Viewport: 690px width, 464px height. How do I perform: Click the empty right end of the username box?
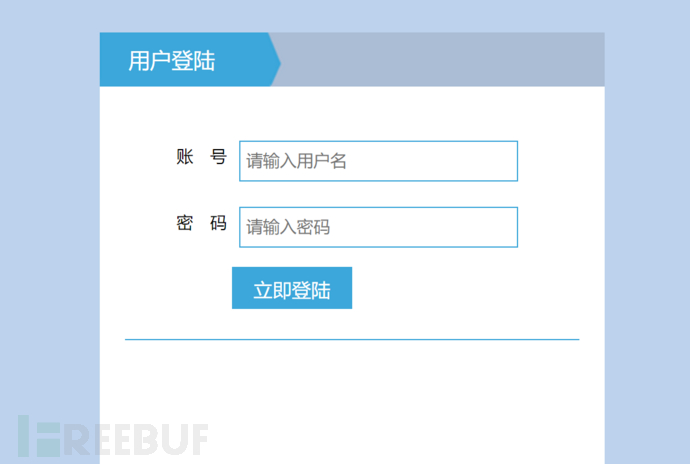click(x=475, y=161)
